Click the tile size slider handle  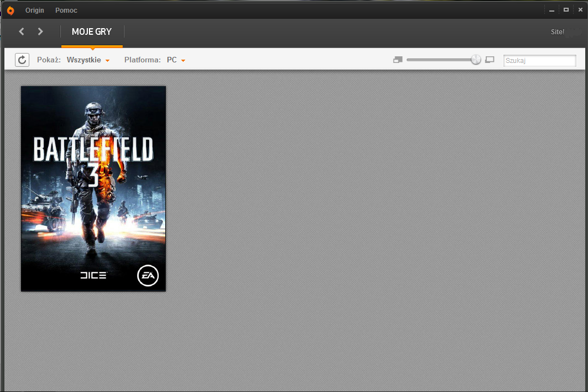(x=475, y=60)
